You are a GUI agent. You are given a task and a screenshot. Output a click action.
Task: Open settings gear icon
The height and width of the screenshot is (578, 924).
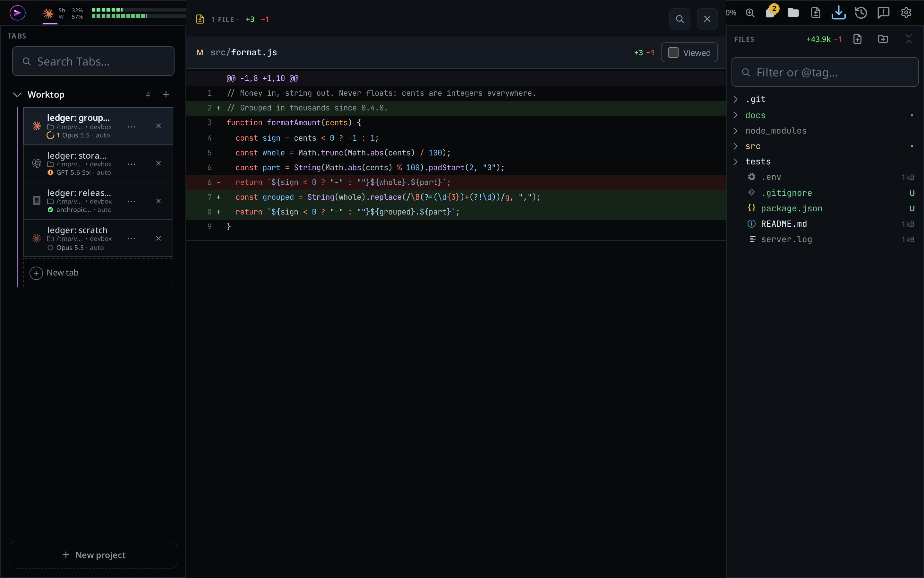click(906, 13)
